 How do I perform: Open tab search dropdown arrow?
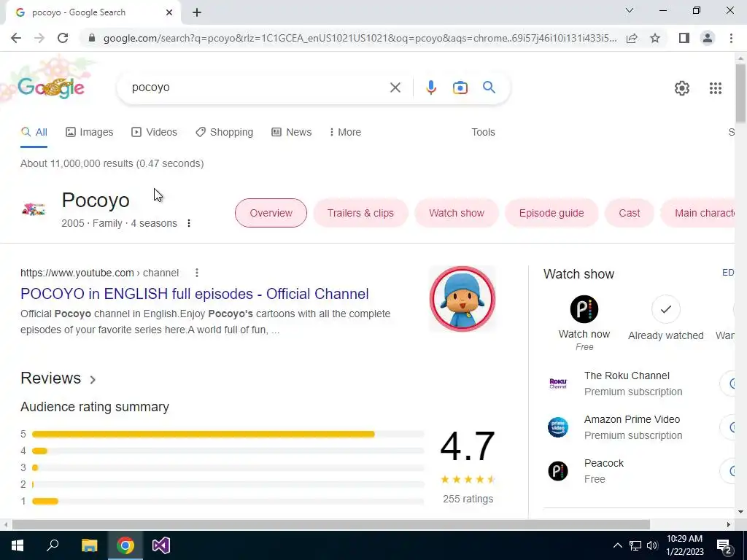pos(630,10)
